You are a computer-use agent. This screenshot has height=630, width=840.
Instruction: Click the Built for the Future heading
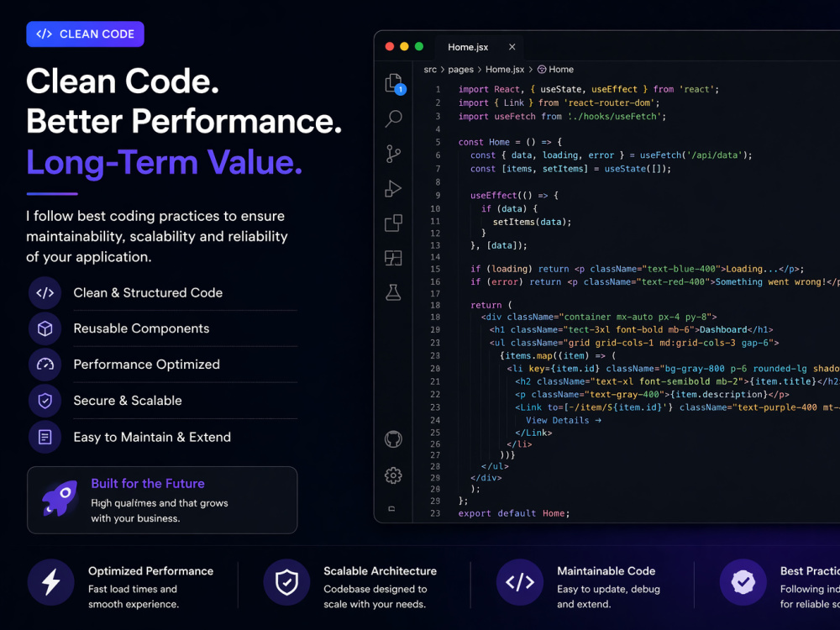tap(148, 484)
